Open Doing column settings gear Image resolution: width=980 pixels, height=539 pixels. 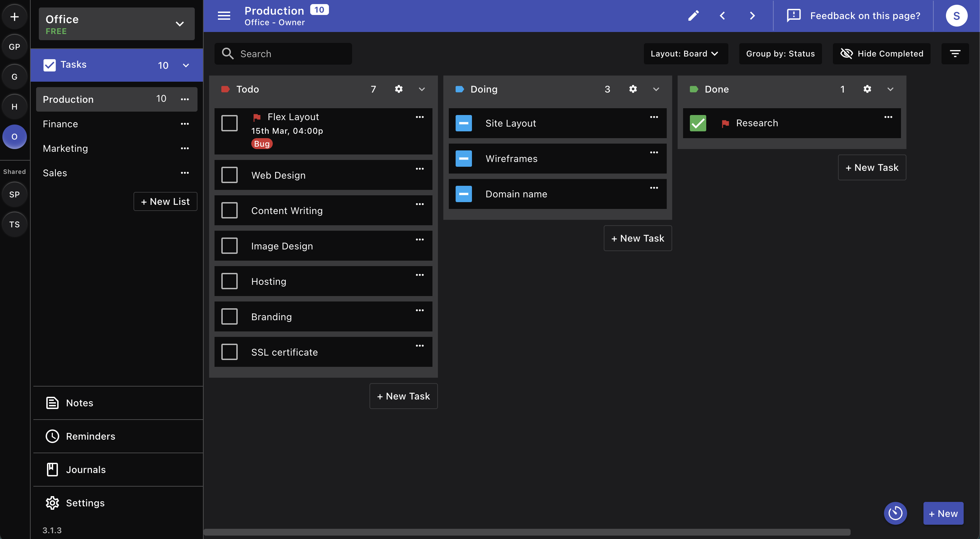(633, 89)
